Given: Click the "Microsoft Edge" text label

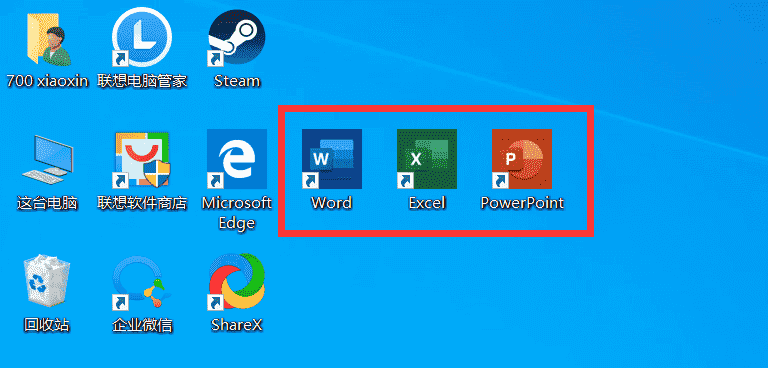Looking at the screenshot, I should (237, 213).
